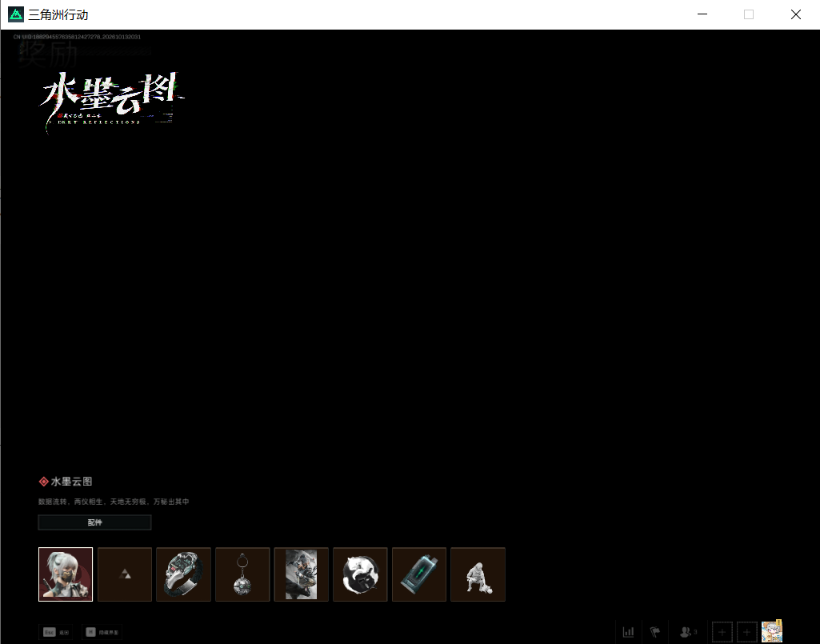Image resolution: width=820 pixels, height=644 pixels.
Task: Select the round keychain charm item
Action: 242,574
